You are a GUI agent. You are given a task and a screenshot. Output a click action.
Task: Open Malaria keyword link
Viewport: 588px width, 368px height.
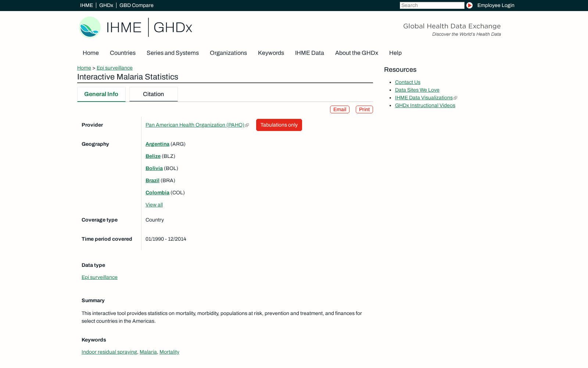click(x=148, y=352)
